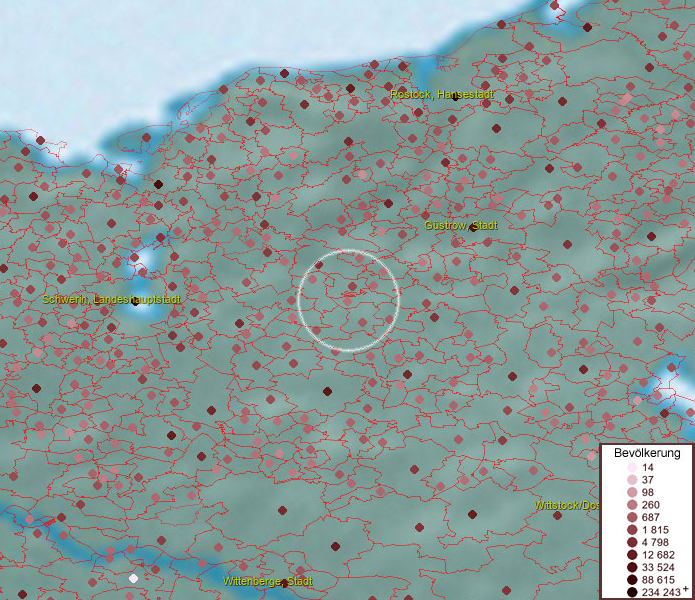The height and width of the screenshot is (600, 695).
Task: Click the 12 682 legend swatch
Action: (631, 555)
